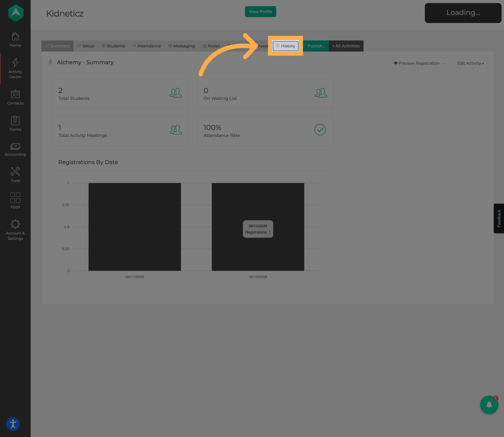Image resolution: width=504 pixels, height=437 pixels.
Task: Open Account & Settings gear icon
Action: 15,224
